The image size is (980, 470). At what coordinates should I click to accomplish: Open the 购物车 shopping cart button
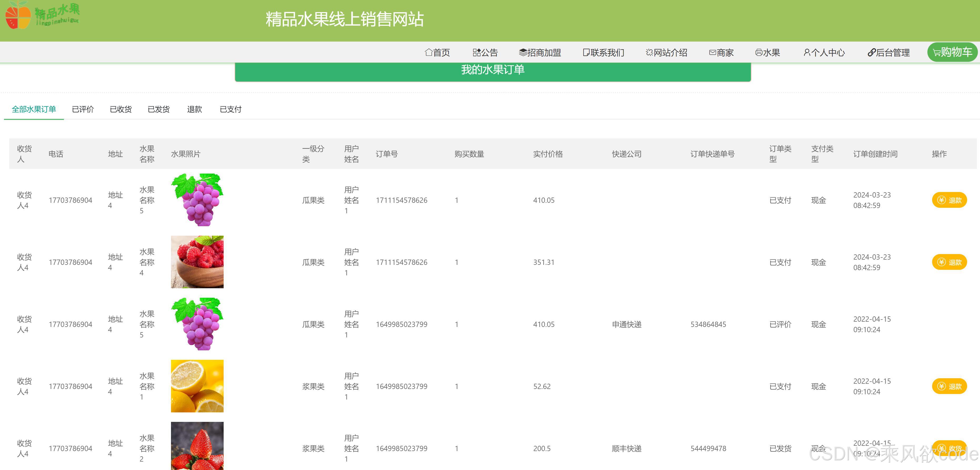(952, 52)
